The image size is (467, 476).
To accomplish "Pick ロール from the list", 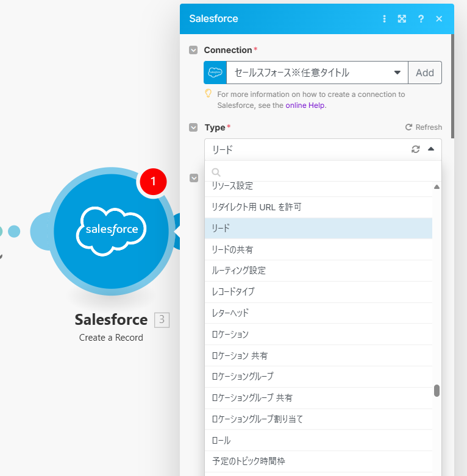I will (318, 440).
